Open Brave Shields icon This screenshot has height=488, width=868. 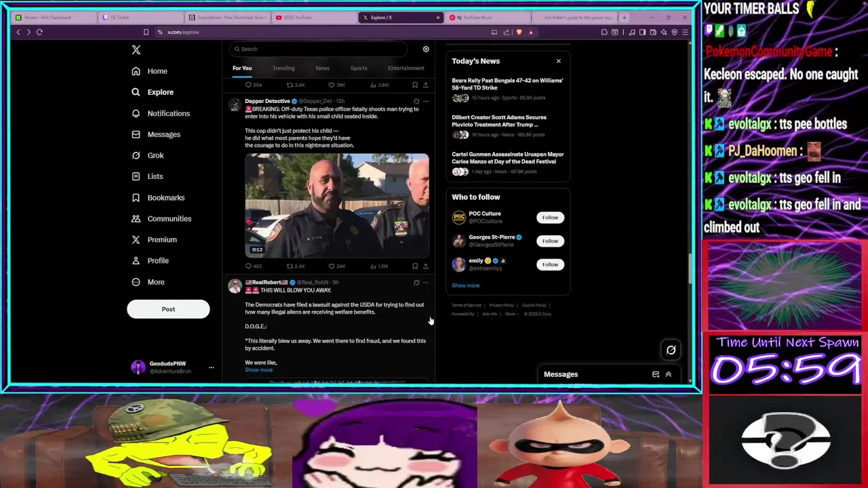(x=519, y=32)
